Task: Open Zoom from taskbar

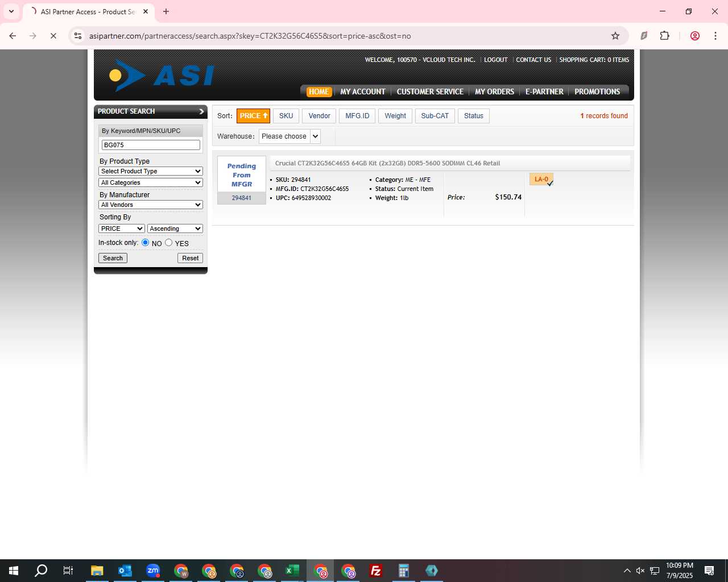Action: click(x=153, y=571)
